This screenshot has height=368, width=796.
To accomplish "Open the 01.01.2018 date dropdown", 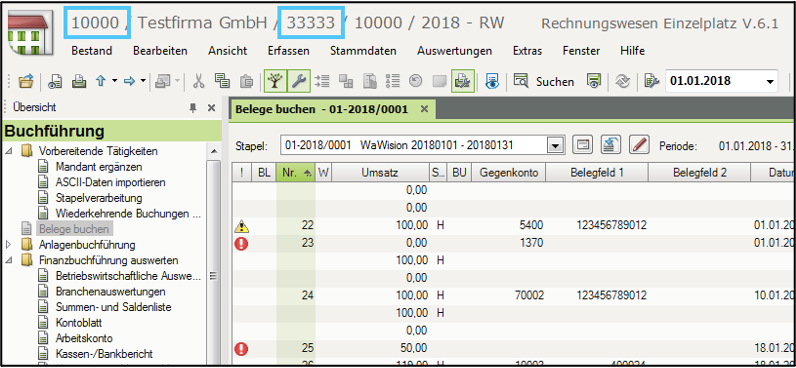I will click(770, 82).
